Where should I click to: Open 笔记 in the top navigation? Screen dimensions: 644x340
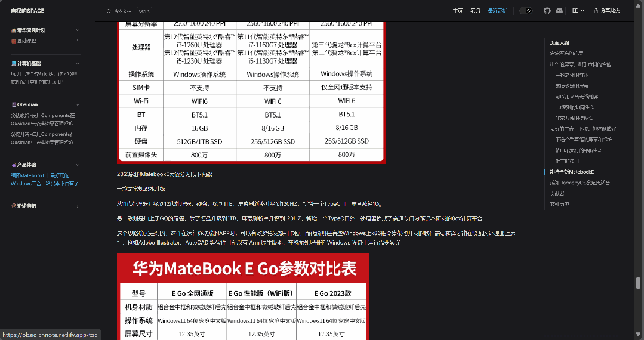[x=474, y=11]
